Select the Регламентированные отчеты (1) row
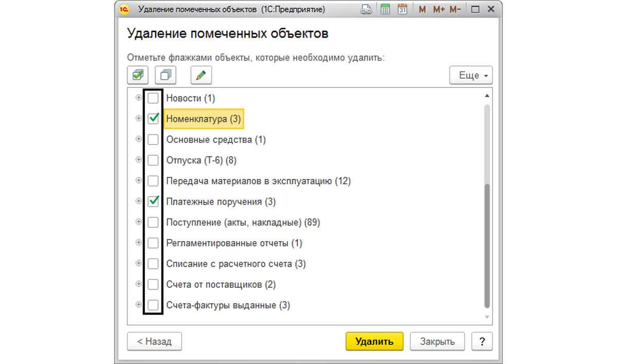The image size is (617, 364). click(234, 243)
